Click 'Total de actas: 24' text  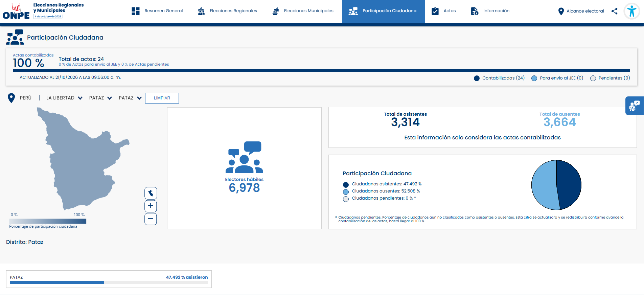81,59
